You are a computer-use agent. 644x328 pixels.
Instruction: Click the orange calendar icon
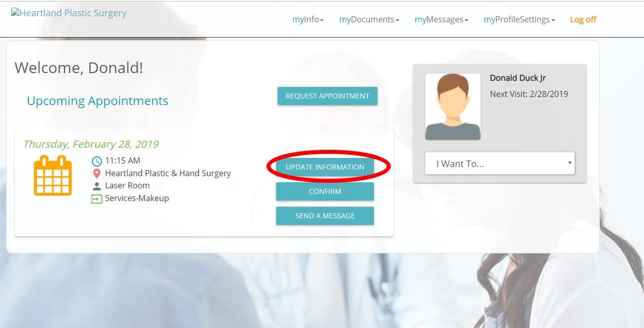coord(53,176)
